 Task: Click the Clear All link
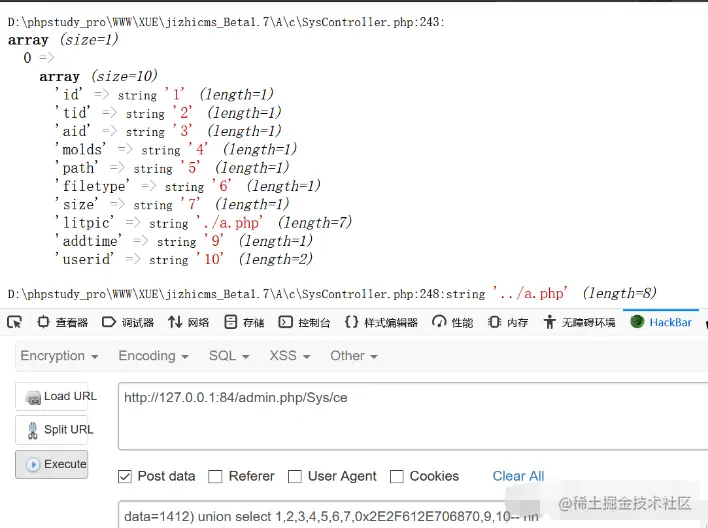(x=518, y=476)
